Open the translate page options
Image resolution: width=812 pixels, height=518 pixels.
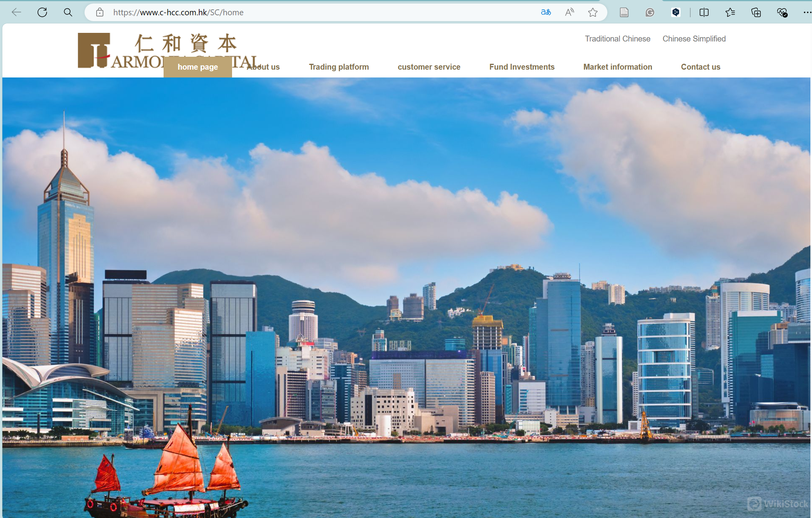[x=546, y=12]
